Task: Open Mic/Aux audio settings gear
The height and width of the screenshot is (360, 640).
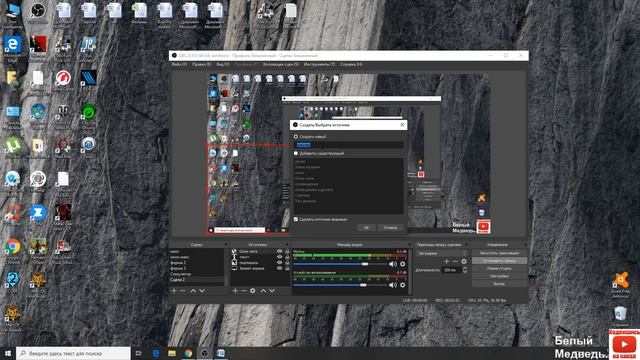Action: click(402, 264)
